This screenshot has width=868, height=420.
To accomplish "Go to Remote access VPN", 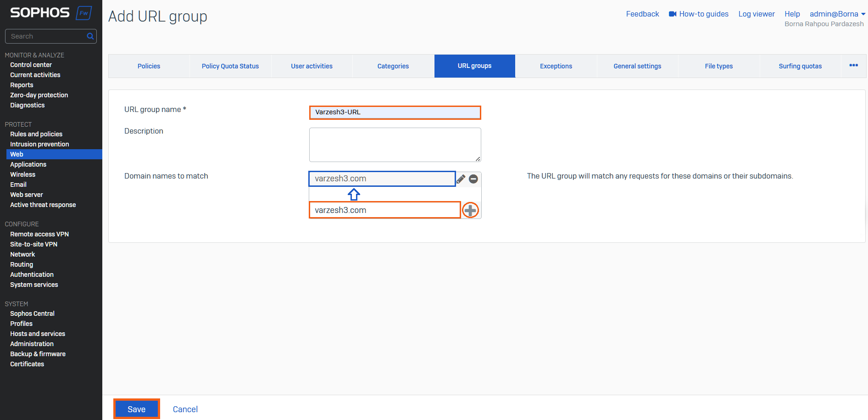I will (39, 234).
